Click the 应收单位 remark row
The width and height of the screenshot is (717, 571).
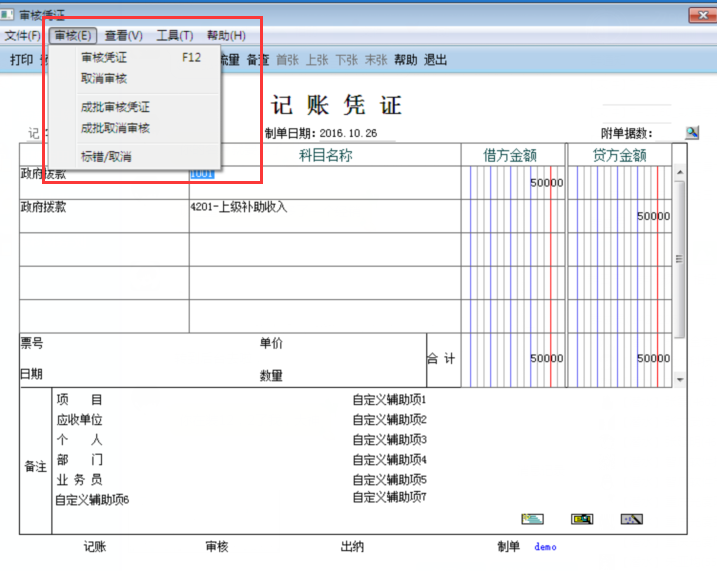(x=80, y=420)
